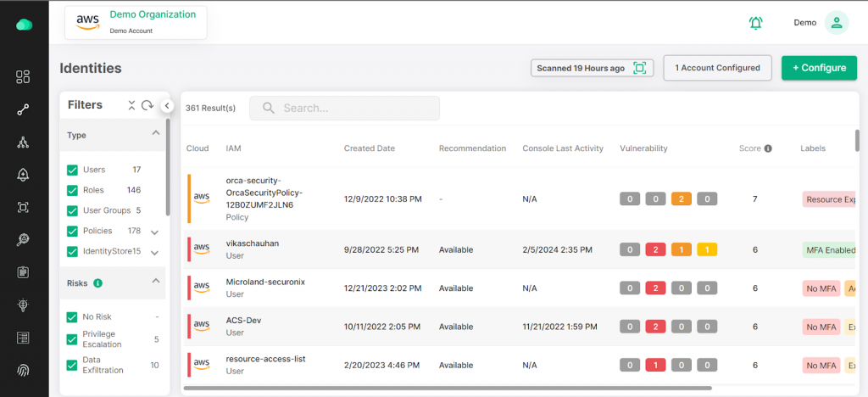
Task: Open the alarm bell notifications in header
Action: 755,23
